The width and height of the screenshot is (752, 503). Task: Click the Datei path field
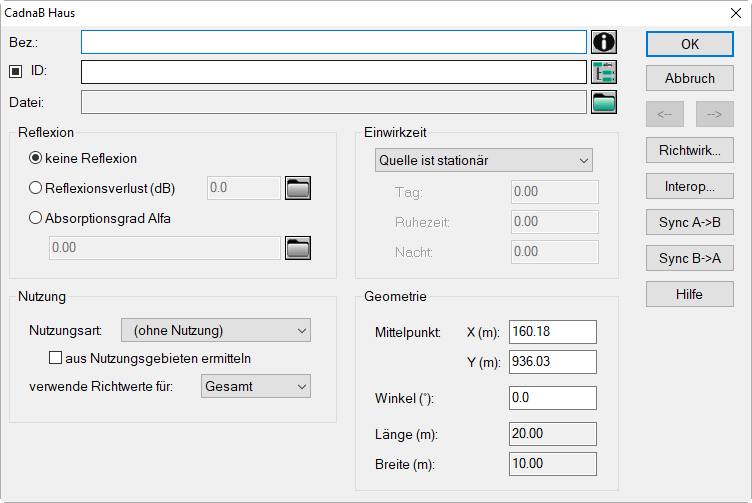[x=334, y=102]
